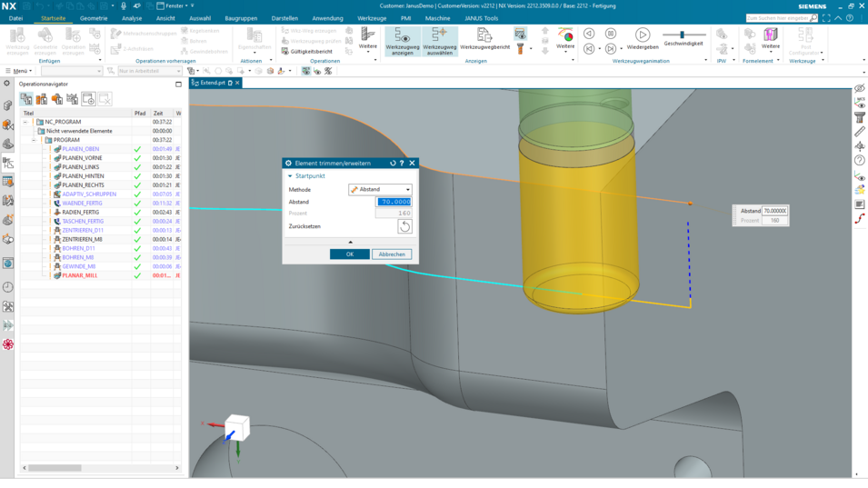Select the ZENTRIEREN_M8 operation

click(x=82, y=240)
